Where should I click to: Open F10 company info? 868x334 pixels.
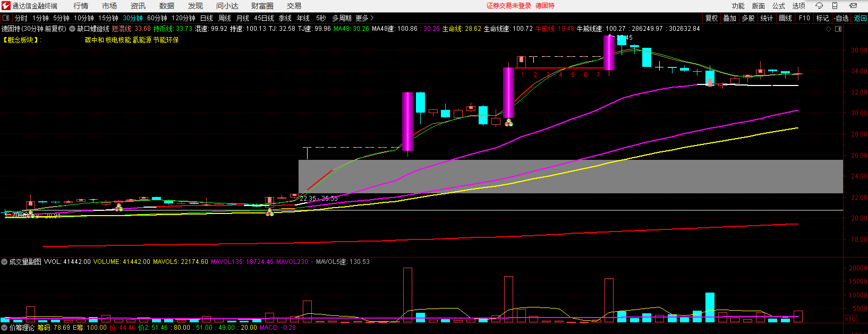point(804,18)
